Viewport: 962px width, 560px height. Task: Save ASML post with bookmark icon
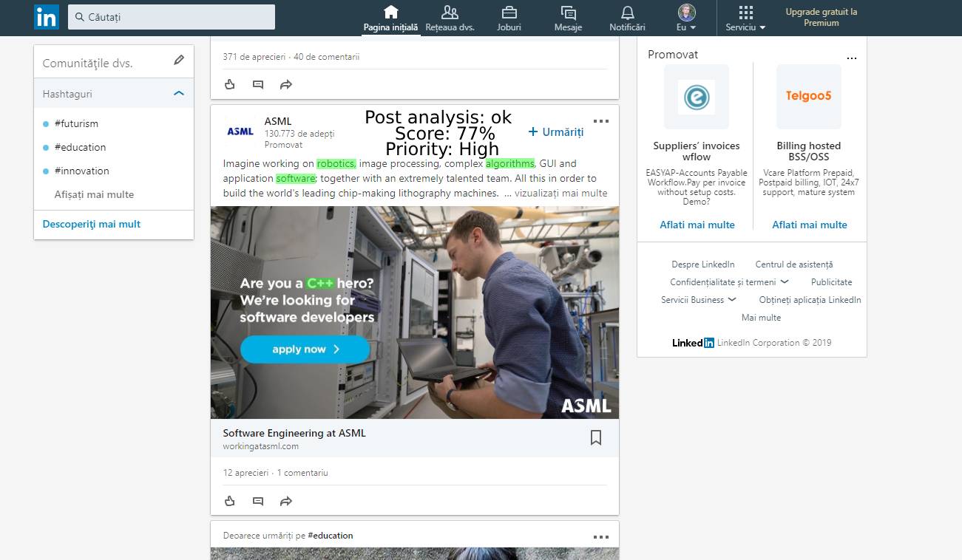(x=596, y=438)
